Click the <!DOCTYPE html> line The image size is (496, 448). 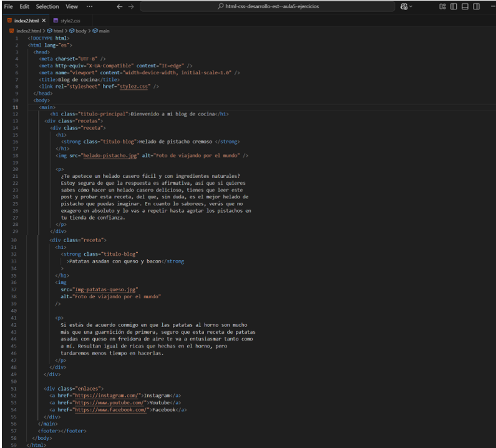click(x=49, y=38)
